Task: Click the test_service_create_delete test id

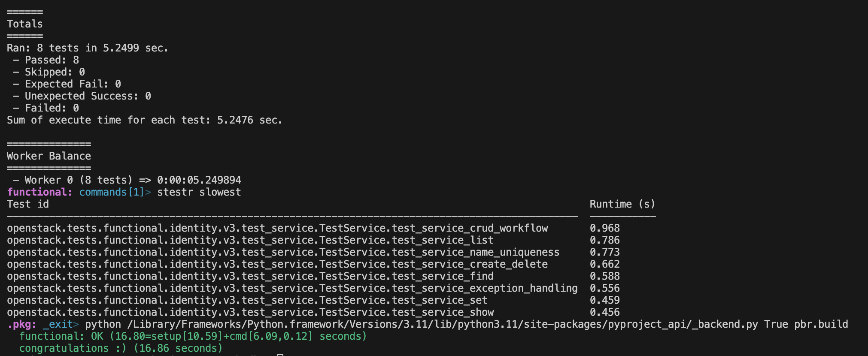Action: click(277, 264)
